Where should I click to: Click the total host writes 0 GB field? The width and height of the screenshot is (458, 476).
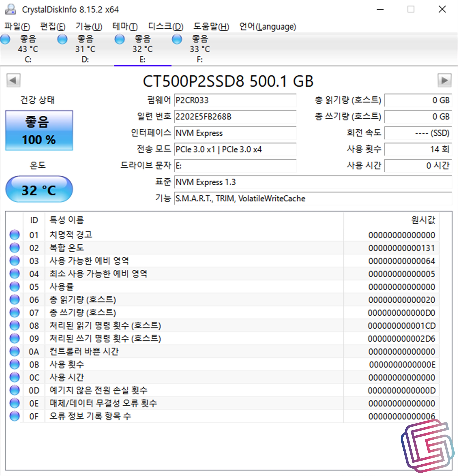point(418,117)
